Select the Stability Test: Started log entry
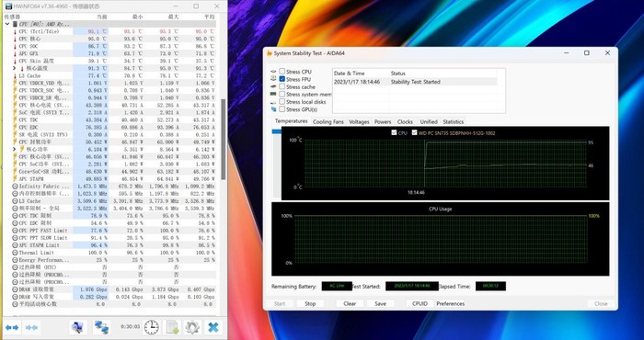Screen dimensions: 644x340 tap(415, 82)
